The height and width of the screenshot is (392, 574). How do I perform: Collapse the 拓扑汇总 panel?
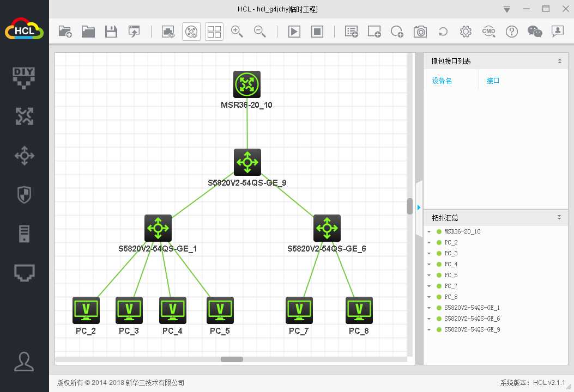click(559, 217)
